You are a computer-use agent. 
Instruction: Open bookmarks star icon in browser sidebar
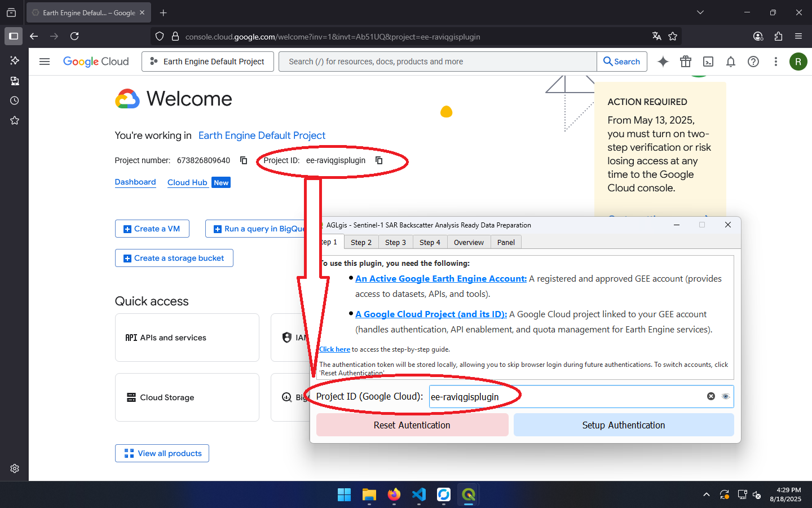(x=15, y=120)
